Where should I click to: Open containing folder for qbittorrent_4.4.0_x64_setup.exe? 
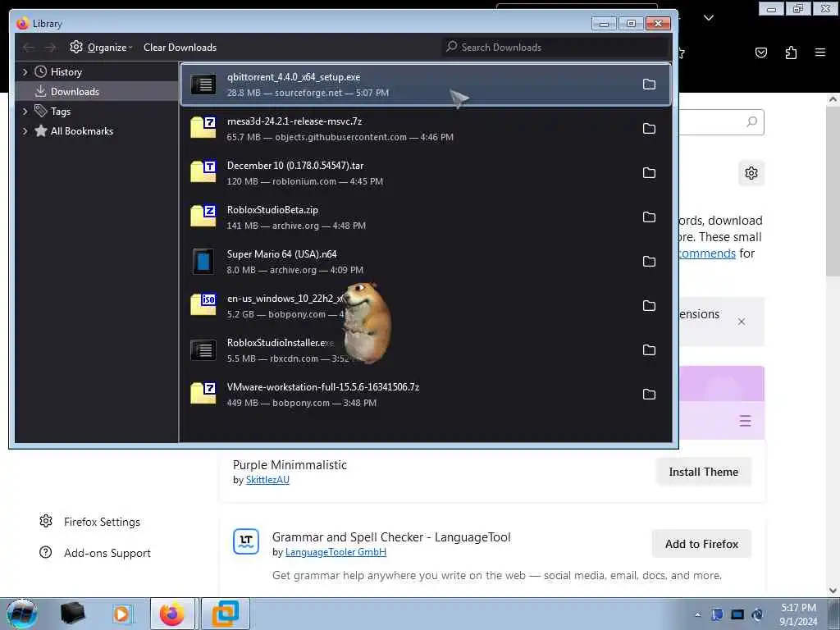(649, 84)
